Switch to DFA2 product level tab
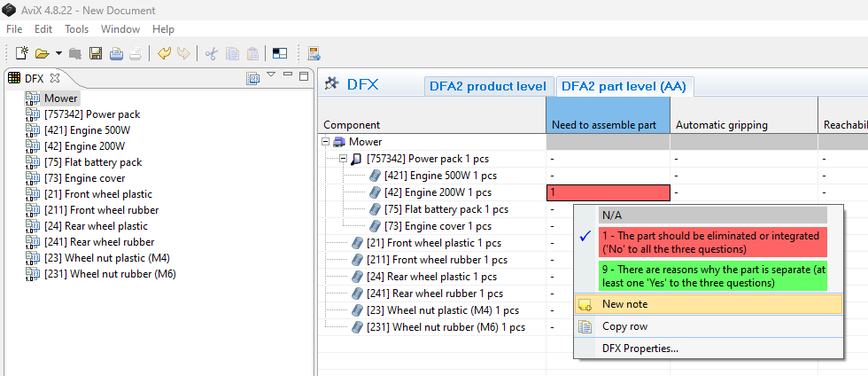This screenshot has width=868, height=376. point(487,86)
